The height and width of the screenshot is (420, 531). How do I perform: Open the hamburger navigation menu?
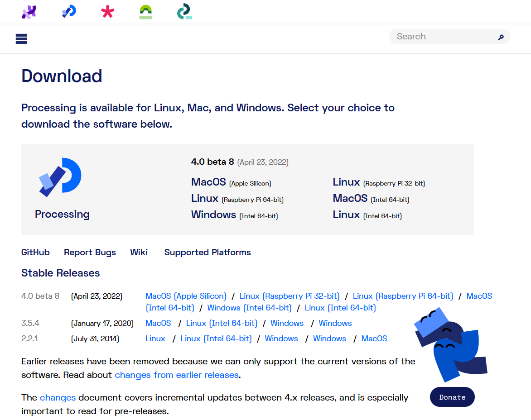tap(21, 39)
